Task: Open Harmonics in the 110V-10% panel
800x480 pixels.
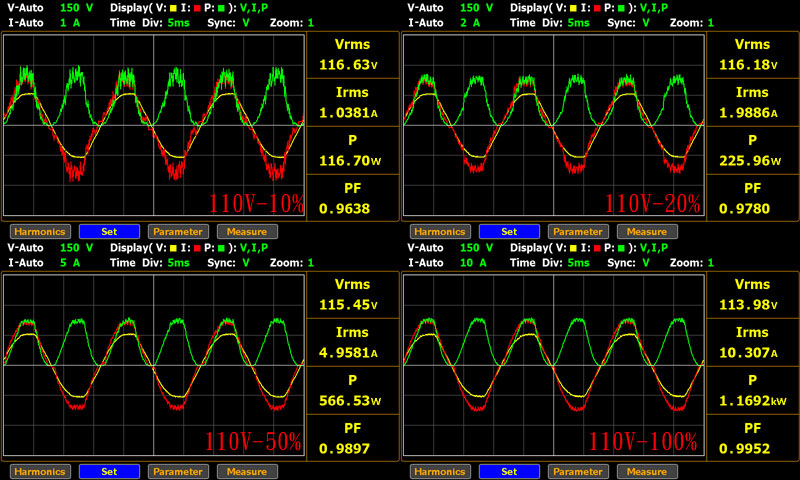Action: click(40, 232)
